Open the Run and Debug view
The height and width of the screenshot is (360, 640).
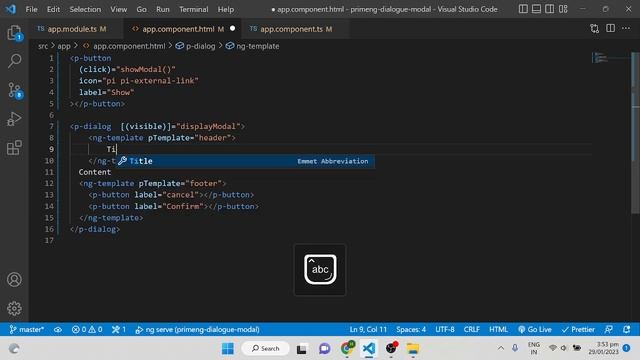14,119
